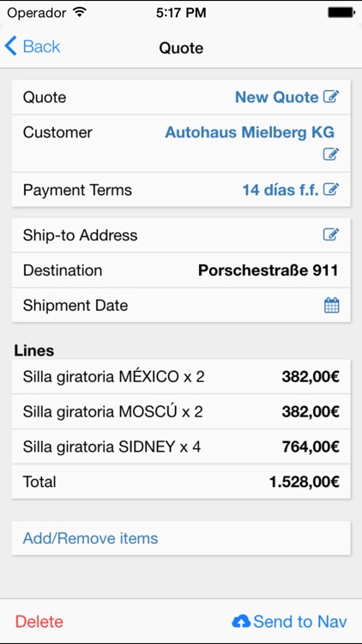Screen dimensions: 362x644
Task: Select the 14 días f.f. payment term
Action: point(281,190)
